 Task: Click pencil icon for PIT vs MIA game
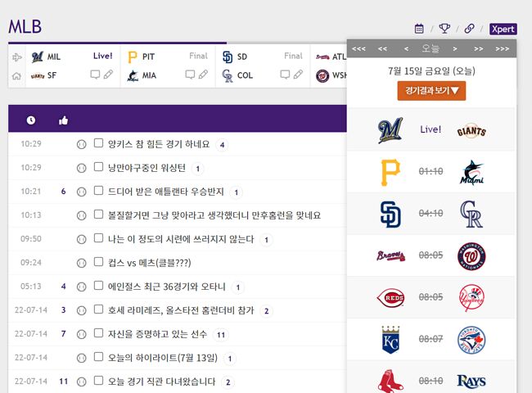pyautogui.click(x=203, y=75)
